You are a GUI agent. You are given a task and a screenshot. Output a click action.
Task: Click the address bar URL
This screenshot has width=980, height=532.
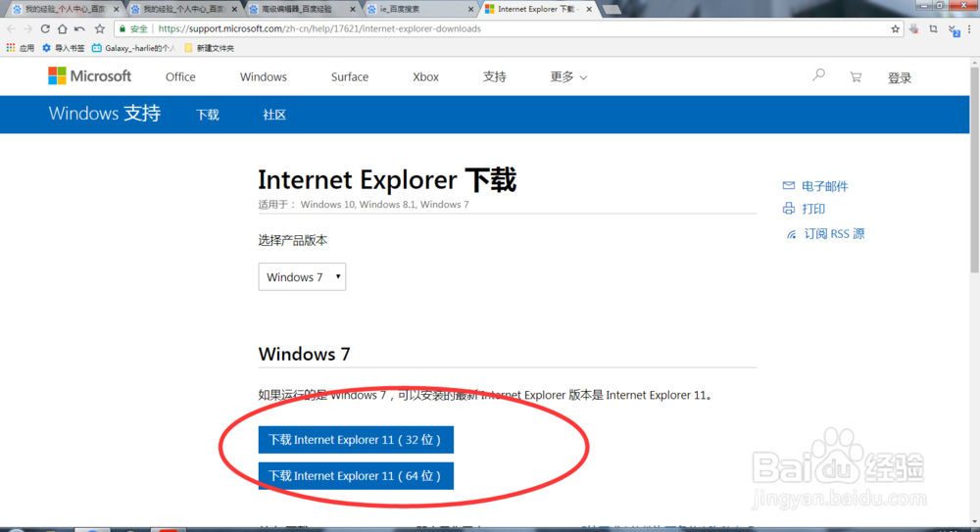(319, 28)
